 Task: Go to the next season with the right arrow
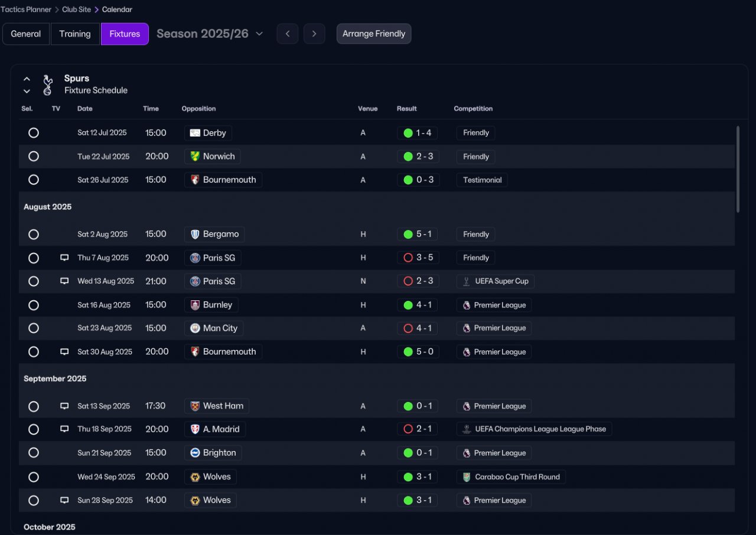pos(314,34)
